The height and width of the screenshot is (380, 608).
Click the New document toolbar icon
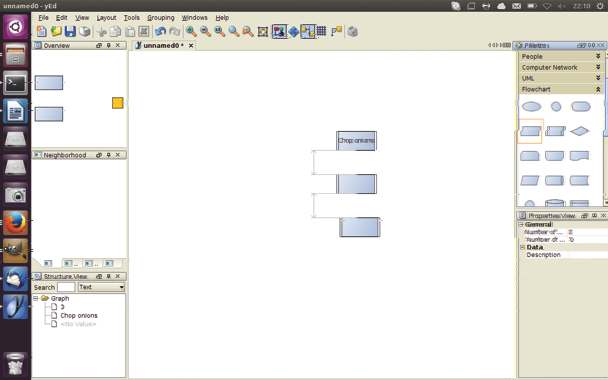pos(41,31)
